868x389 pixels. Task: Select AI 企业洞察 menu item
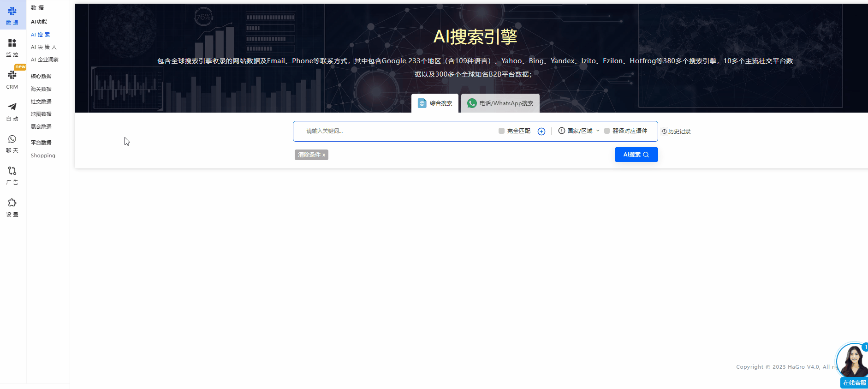[x=45, y=60]
